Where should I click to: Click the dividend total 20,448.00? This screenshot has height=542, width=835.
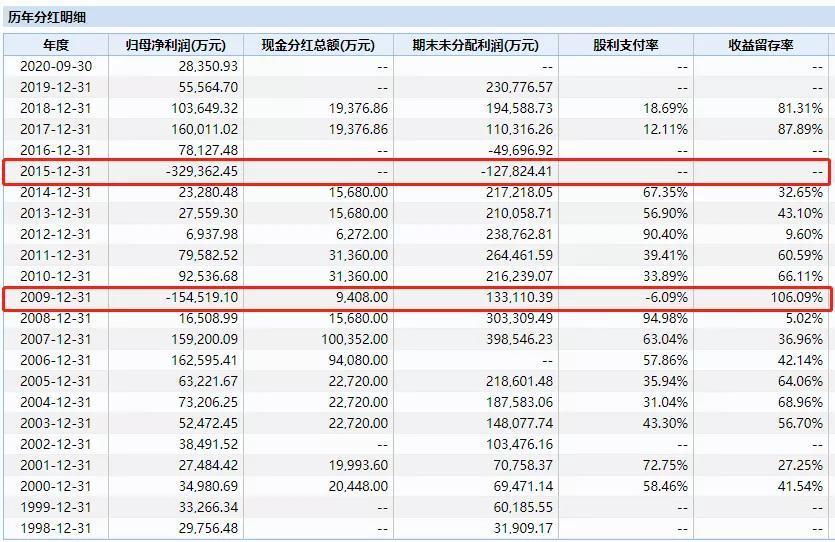point(358,487)
